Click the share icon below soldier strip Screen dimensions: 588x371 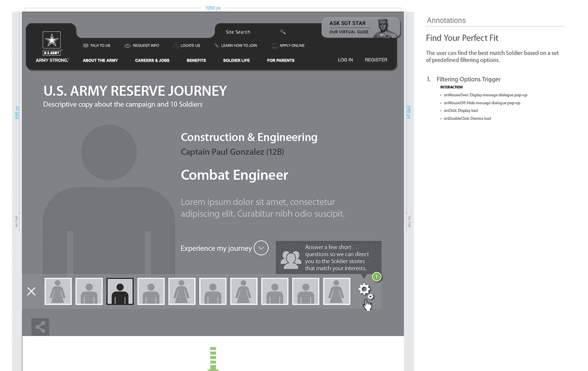click(x=40, y=327)
